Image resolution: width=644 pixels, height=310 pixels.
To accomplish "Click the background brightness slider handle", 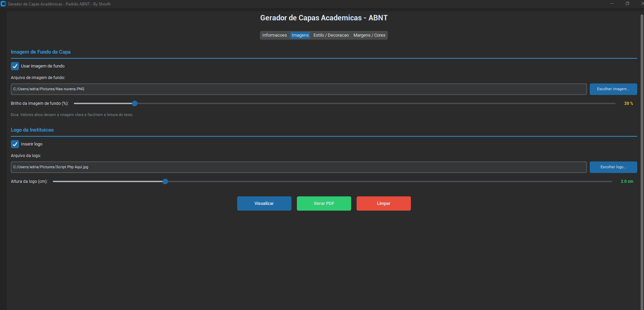I will (135, 103).
